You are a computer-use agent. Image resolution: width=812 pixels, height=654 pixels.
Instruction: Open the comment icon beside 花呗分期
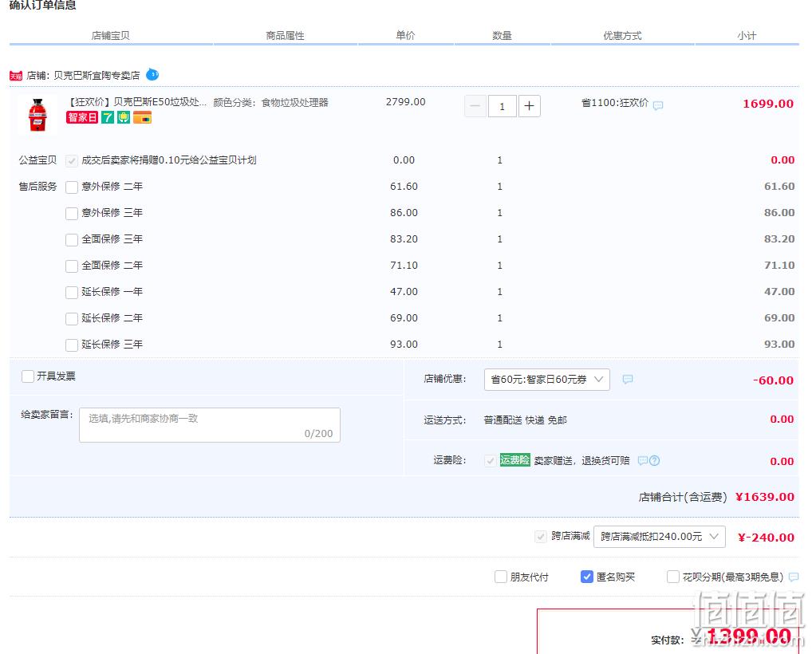(794, 577)
